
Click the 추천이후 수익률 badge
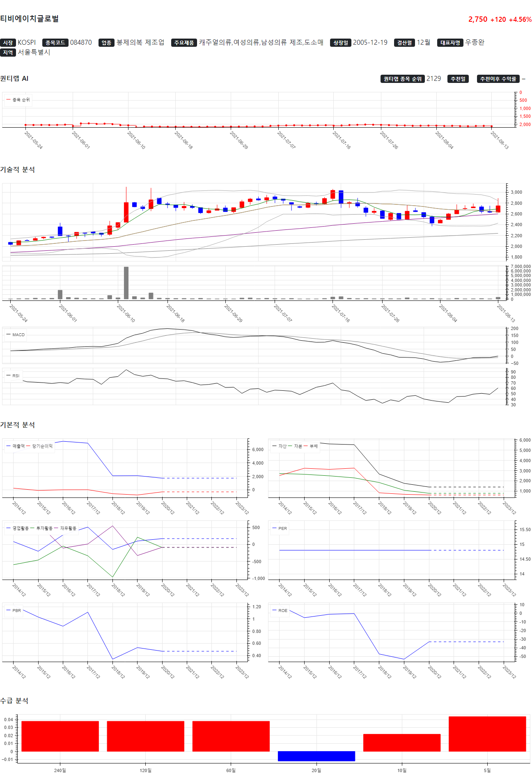[498, 79]
